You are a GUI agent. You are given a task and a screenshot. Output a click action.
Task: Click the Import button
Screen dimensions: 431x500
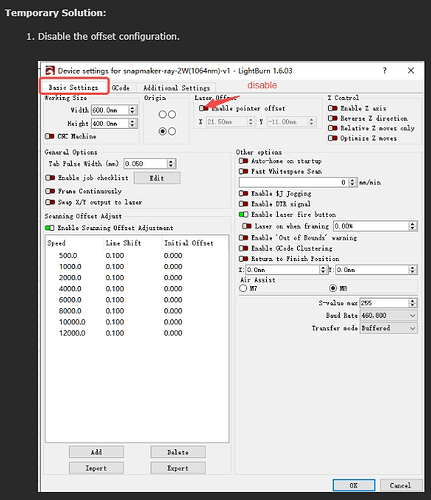coord(96,468)
